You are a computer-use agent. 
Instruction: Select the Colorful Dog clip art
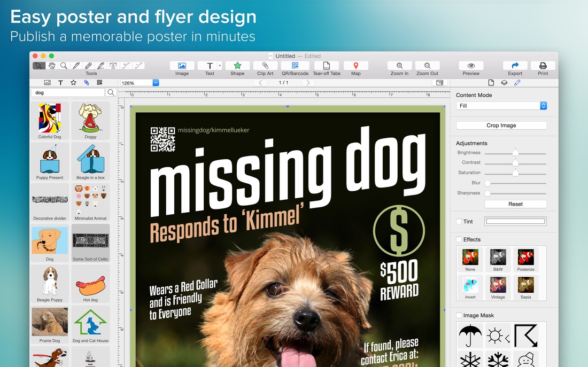pos(50,121)
